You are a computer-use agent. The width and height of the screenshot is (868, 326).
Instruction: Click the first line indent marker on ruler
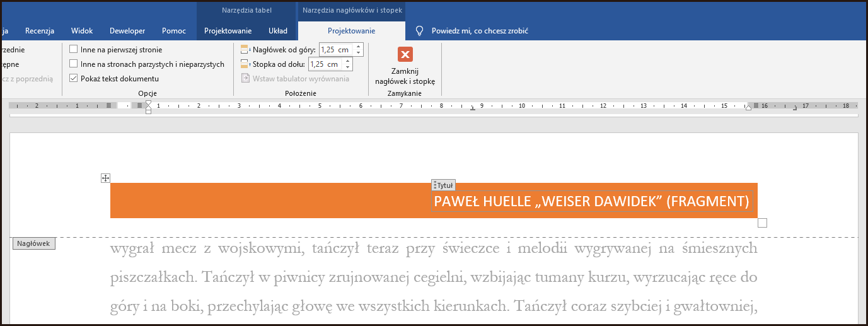coord(148,103)
